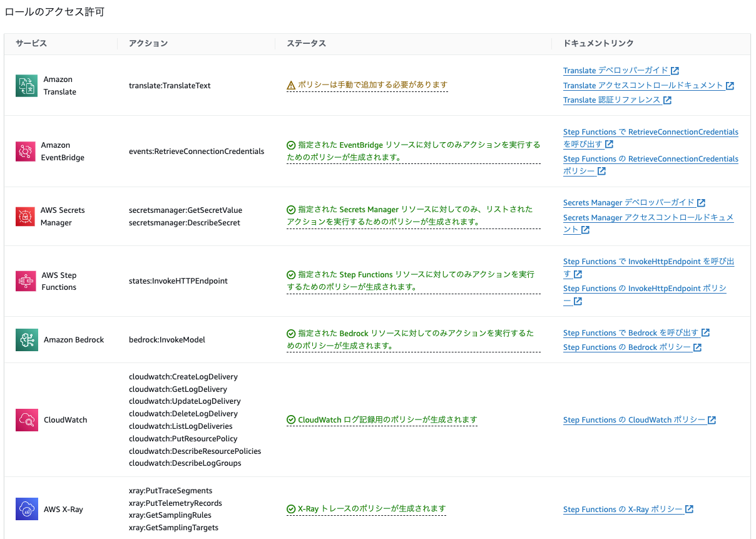Click the green check icon in the CloudWatch status
This screenshot has height=539, width=756.
pyautogui.click(x=291, y=420)
